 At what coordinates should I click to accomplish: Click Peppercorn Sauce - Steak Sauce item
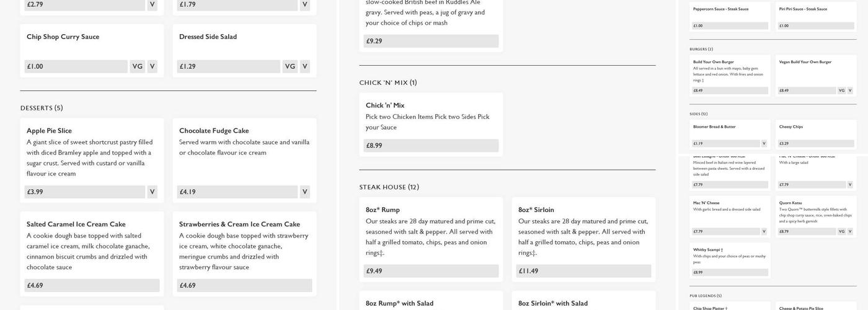(730, 15)
